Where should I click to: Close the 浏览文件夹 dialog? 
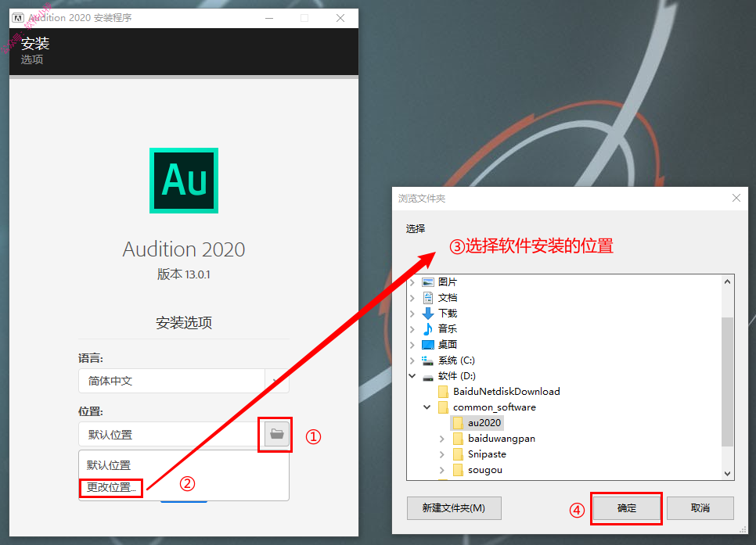coord(736,198)
